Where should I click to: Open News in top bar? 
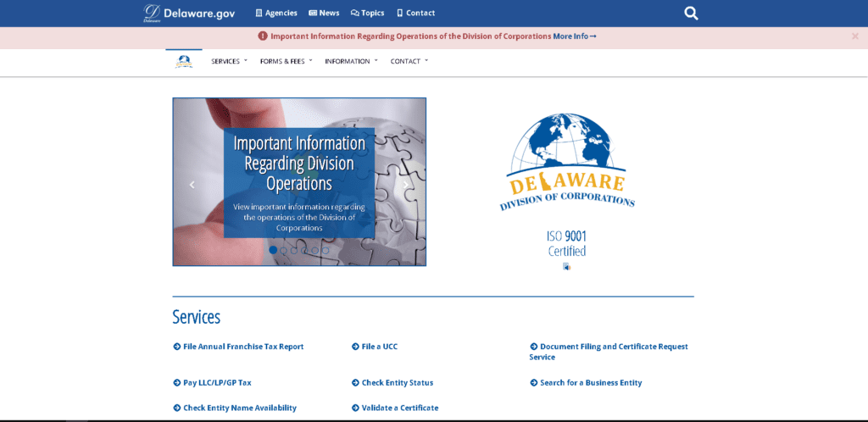[324, 13]
